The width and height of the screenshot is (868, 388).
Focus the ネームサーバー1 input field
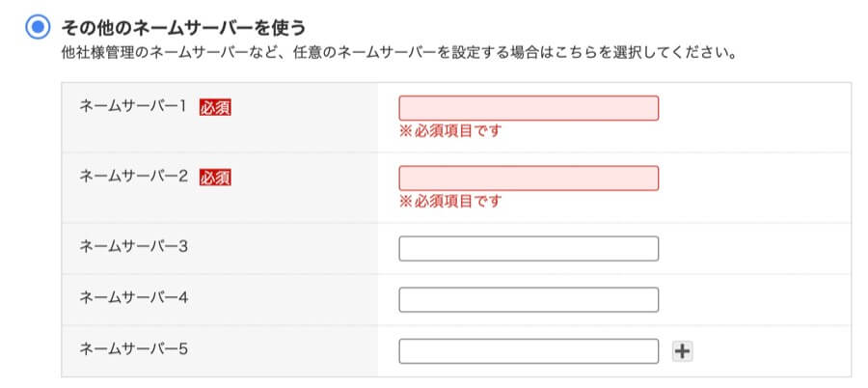(x=529, y=108)
